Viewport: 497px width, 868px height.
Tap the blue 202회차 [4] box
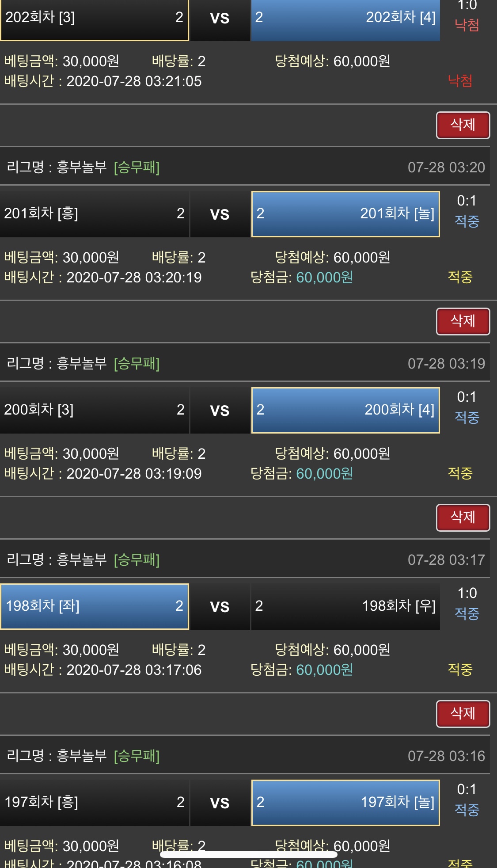[345, 19]
